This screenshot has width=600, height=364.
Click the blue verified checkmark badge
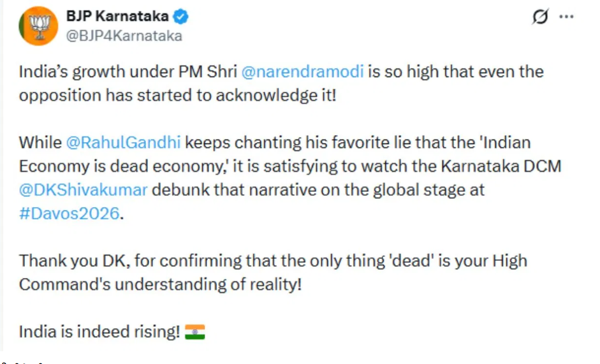tap(181, 17)
